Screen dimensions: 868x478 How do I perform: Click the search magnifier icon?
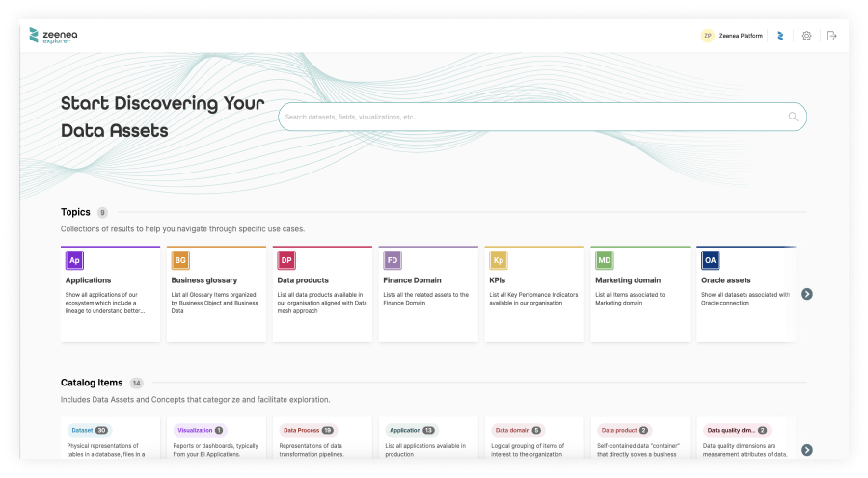793,117
